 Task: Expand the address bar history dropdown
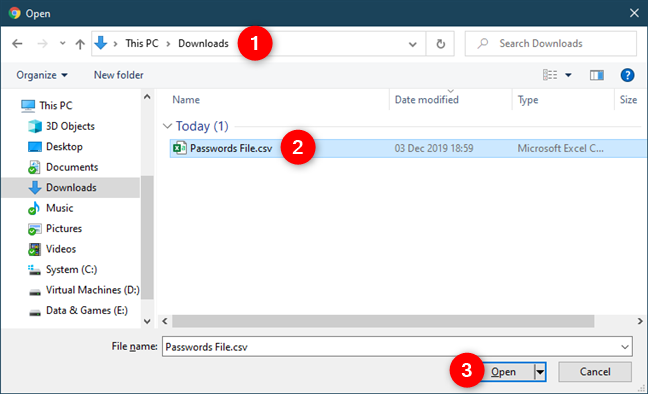[412, 44]
